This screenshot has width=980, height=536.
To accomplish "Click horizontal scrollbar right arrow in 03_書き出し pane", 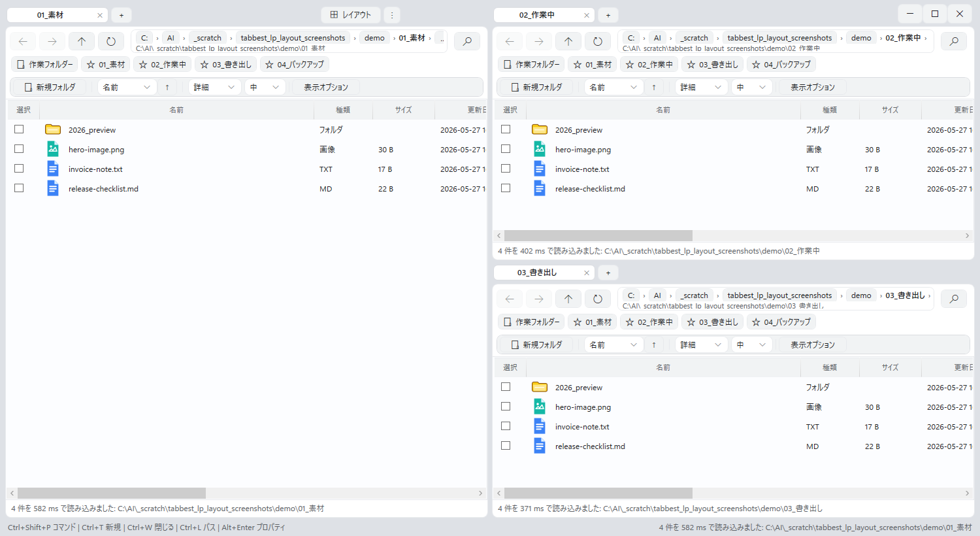I will [968, 493].
